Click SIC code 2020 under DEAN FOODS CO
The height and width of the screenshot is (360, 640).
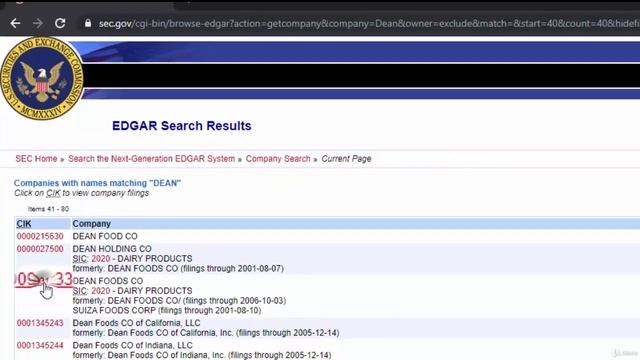[x=100, y=291]
